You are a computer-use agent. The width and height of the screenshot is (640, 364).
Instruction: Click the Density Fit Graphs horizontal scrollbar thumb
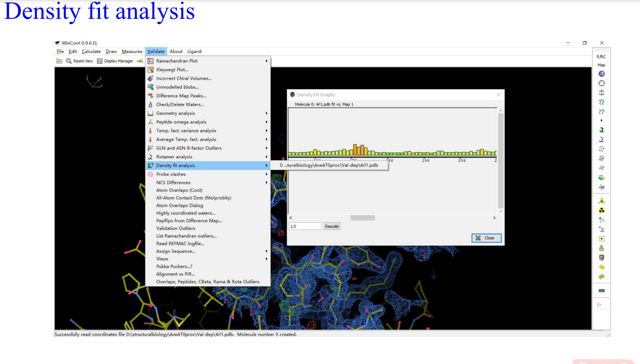[x=363, y=218]
